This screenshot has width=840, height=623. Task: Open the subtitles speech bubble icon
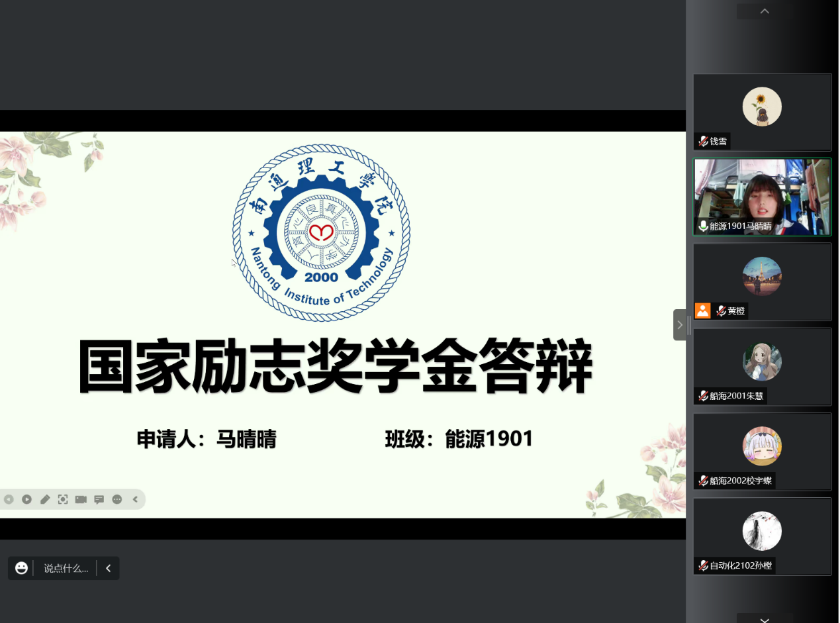click(x=99, y=499)
